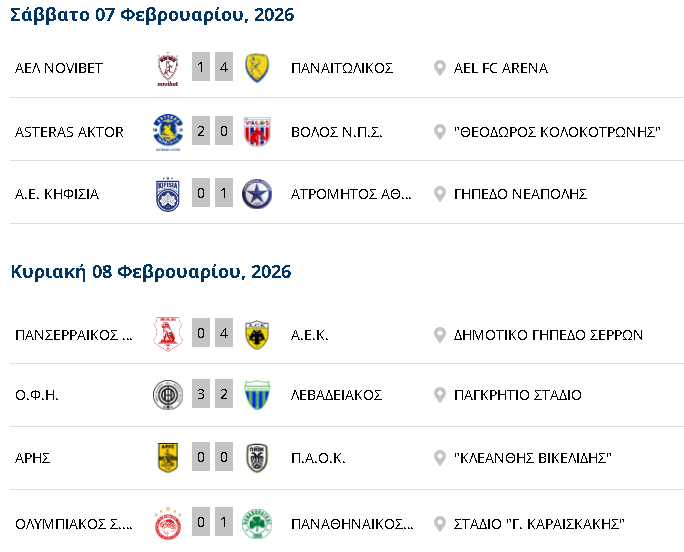This screenshot has width=684, height=552.
Task: Open the ΠΑΝΣΕΡΡΑΪΚΟΣ team name link
Action: coord(74,334)
